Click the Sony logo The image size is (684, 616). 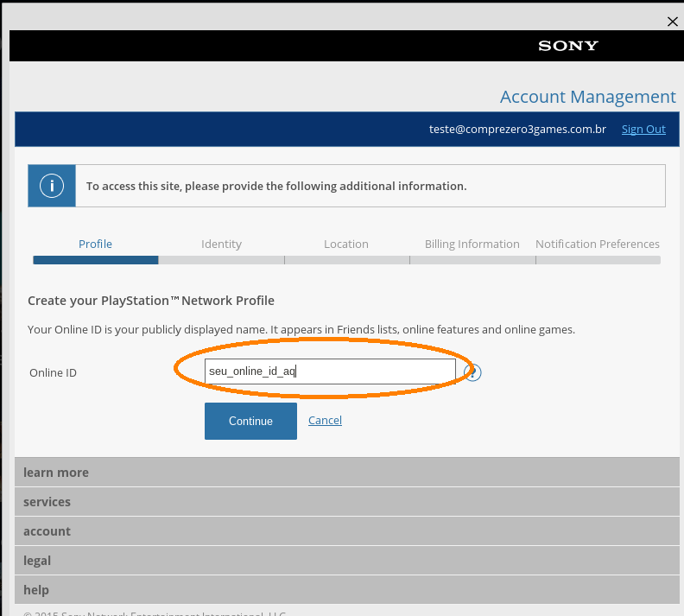pyautogui.click(x=568, y=46)
